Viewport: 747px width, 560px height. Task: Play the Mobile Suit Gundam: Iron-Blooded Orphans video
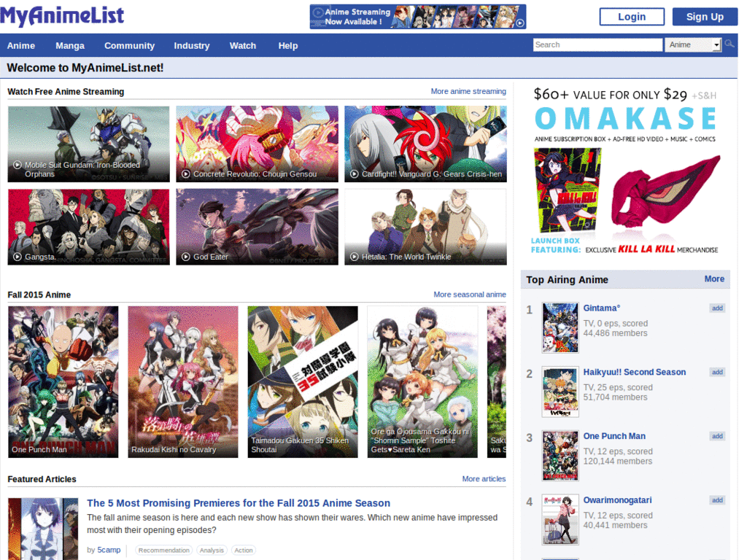click(88, 144)
